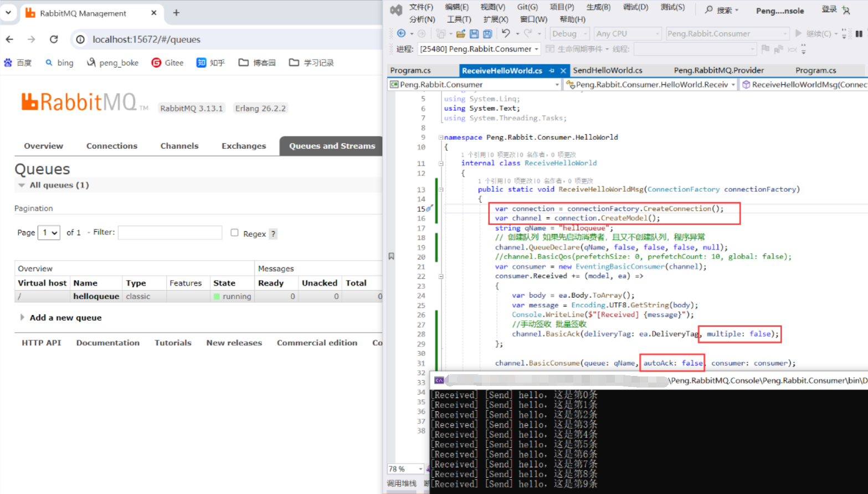Screen dimensions: 868x494
Task: Click the browser address bar URL
Action: pos(146,39)
